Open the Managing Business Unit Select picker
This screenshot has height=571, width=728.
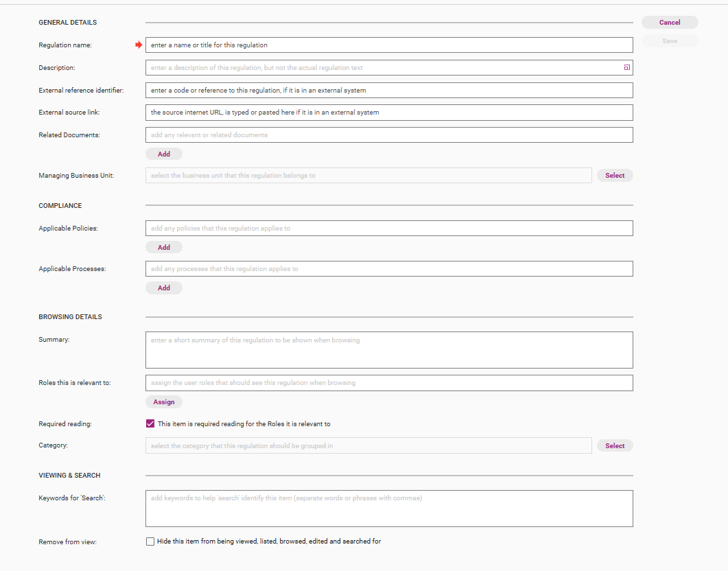[615, 176]
